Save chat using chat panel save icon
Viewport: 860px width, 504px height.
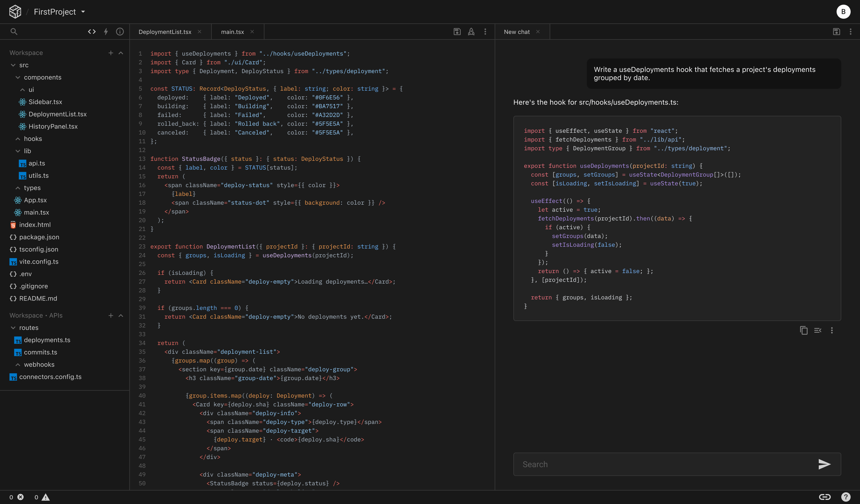[x=836, y=32]
